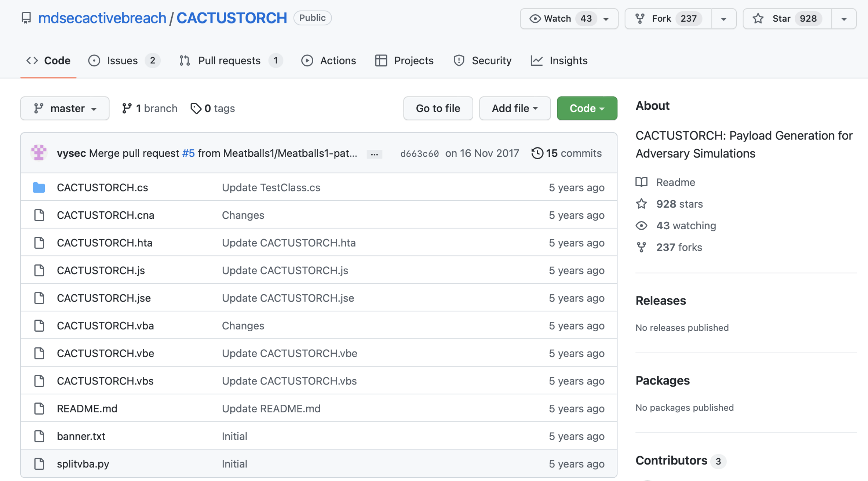868x481 pixels.
Task: Click the folder icon for CACTUSTORCH.cs
Action: click(39, 187)
